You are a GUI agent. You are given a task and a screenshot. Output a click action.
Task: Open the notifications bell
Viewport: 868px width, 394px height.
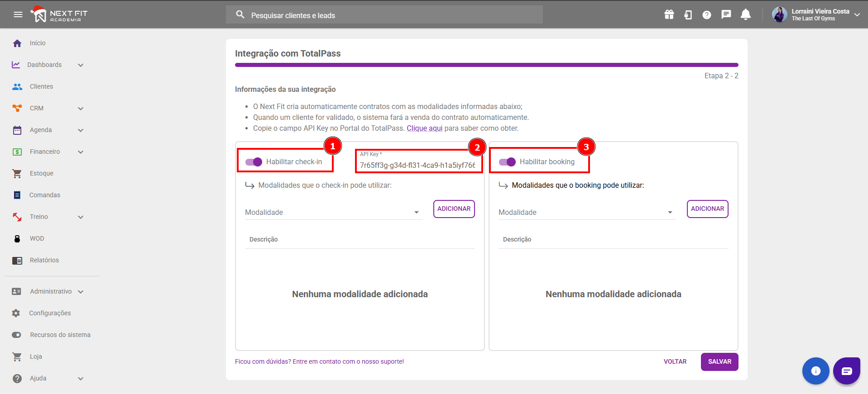pos(746,14)
